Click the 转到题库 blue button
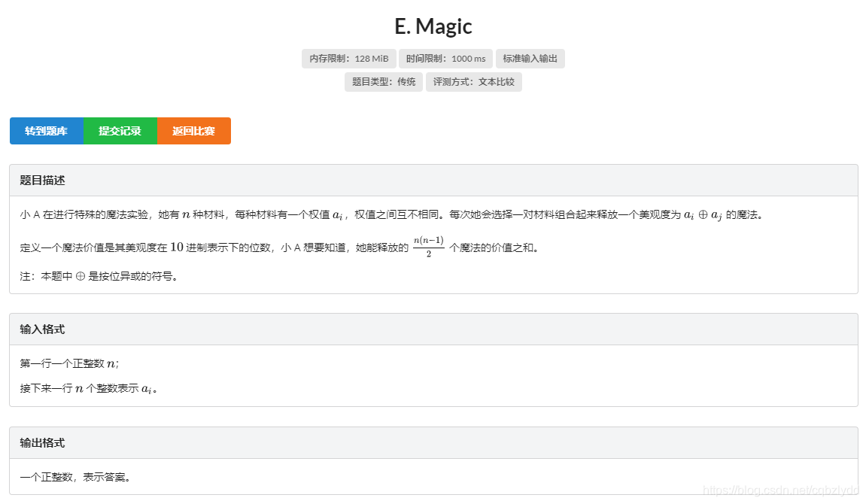This screenshot has width=866, height=504. [47, 131]
